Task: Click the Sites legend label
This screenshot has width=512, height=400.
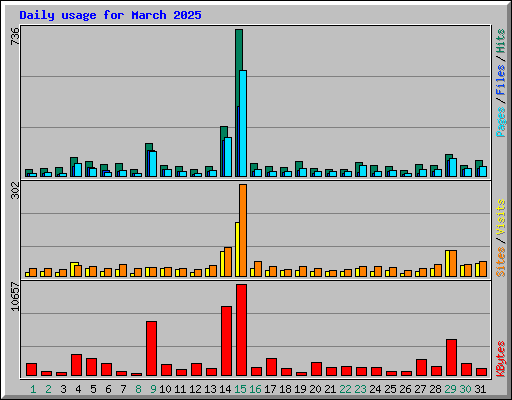Action: pyautogui.click(x=501, y=262)
